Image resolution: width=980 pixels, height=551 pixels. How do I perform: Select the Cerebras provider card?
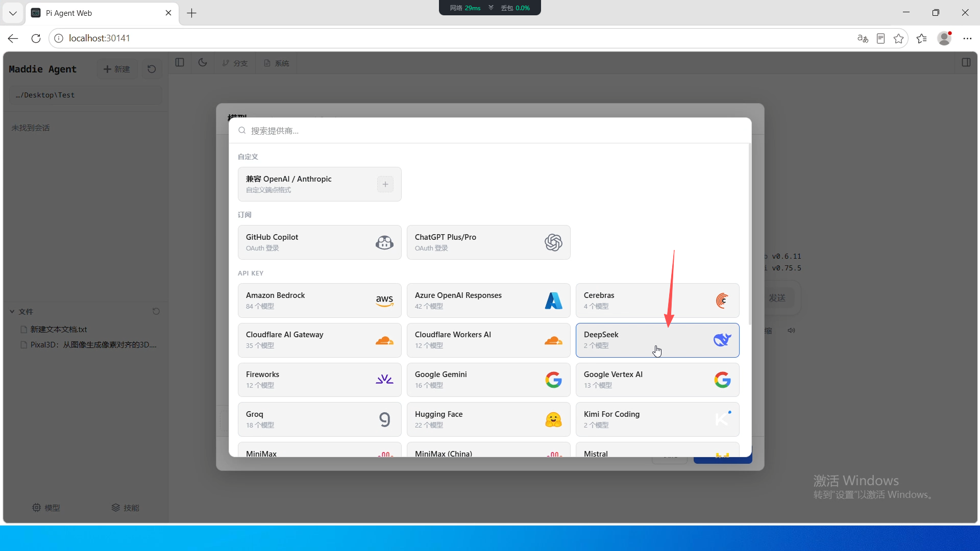[657, 300]
